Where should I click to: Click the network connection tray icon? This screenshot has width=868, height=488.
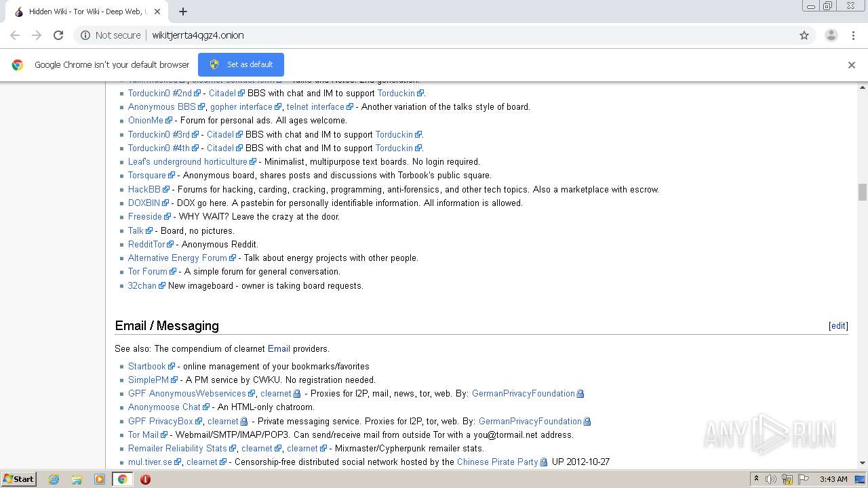tap(788, 479)
